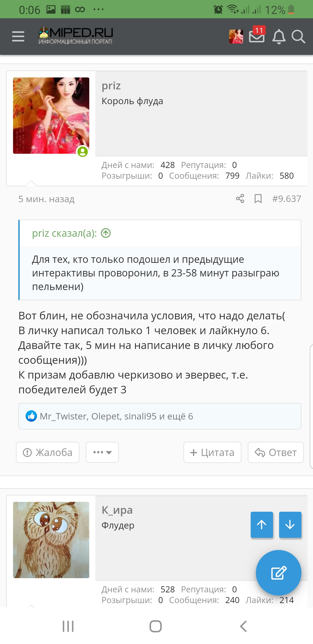Expand the more options dropdown under post
Viewport: 313px width, 644px height.
tap(102, 452)
